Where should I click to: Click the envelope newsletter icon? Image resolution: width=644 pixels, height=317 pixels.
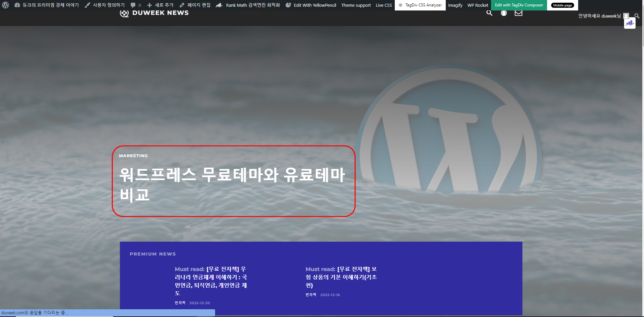518,13
